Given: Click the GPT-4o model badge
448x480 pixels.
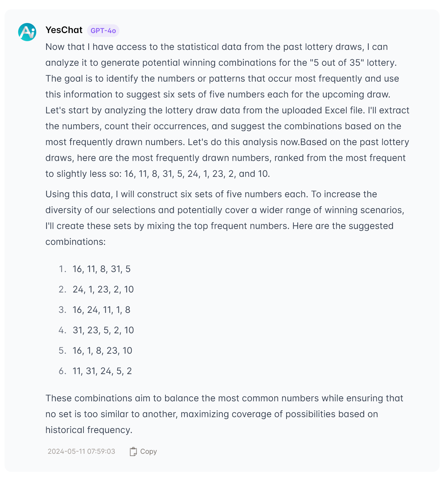Looking at the screenshot, I should click(103, 31).
